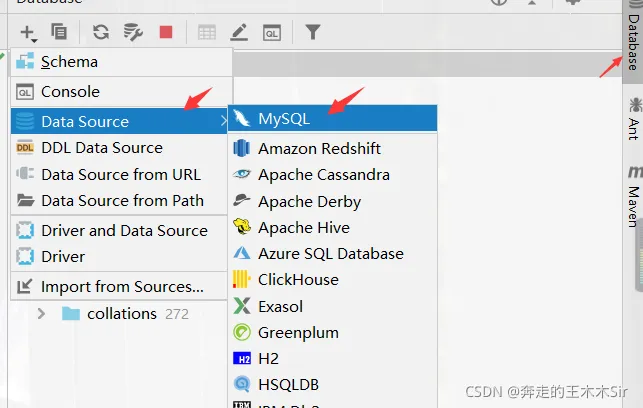Pick MySQL from the data source list
The height and width of the screenshot is (408, 643).
coord(333,119)
